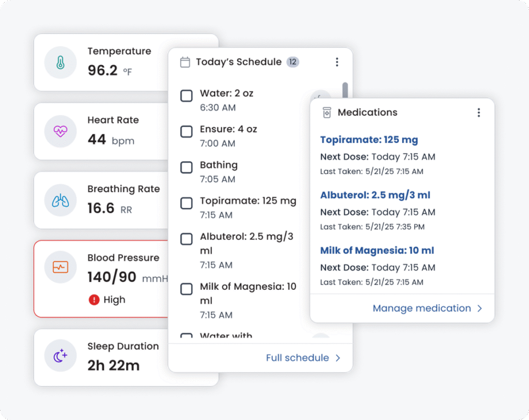Open the Full schedule link

click(298, 358)
